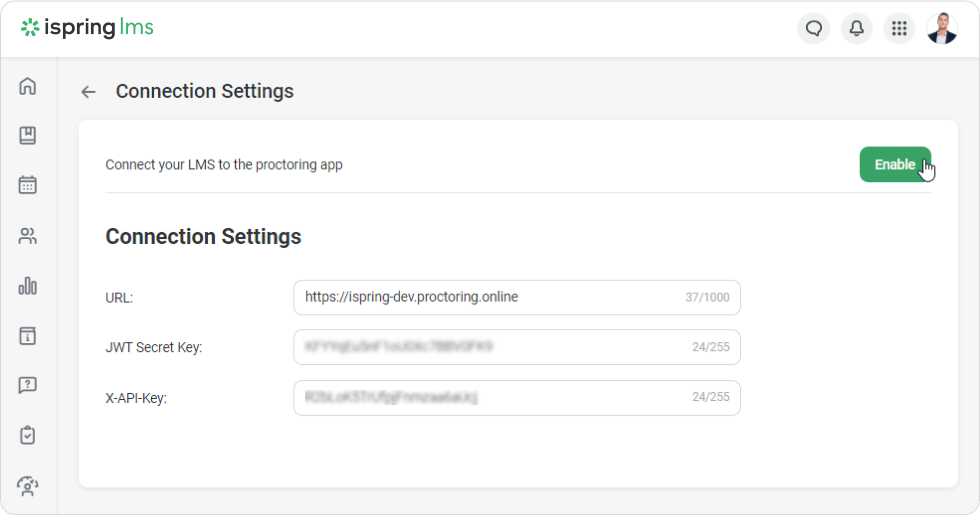This screenshot has width=980, height=515.
Task: Go back using the left arrow
Action: click(89, 92)
